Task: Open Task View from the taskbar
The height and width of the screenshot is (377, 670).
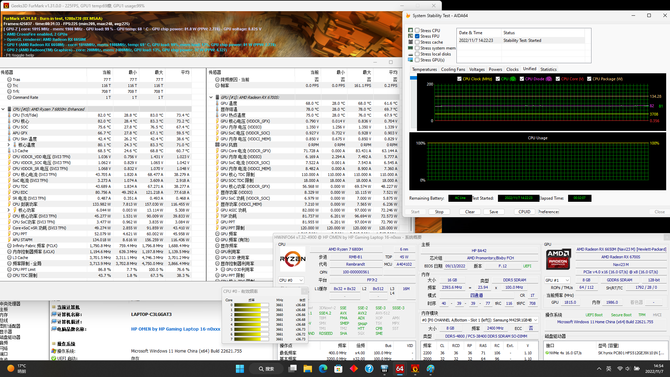Action: coord(292,368)
